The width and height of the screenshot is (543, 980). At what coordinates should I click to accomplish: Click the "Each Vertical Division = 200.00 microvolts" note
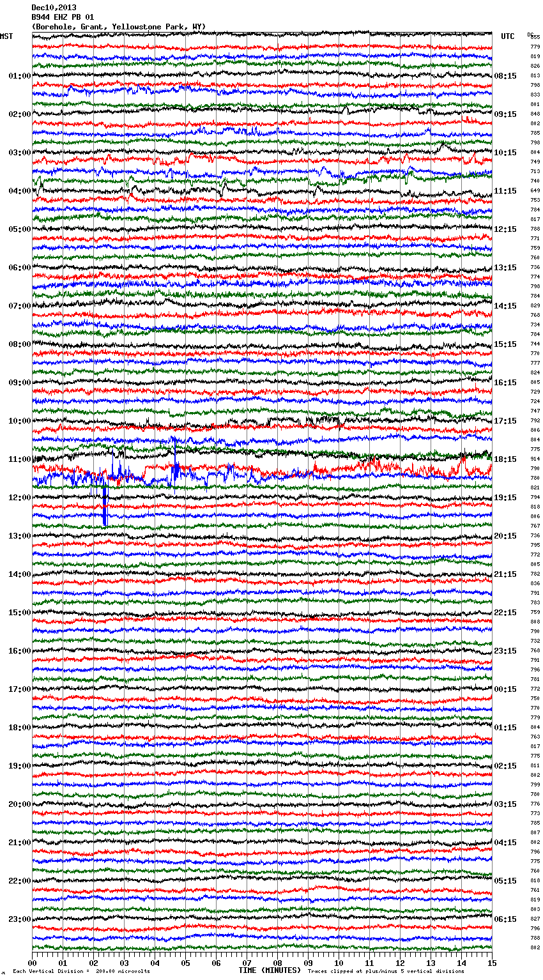[82, 971]
